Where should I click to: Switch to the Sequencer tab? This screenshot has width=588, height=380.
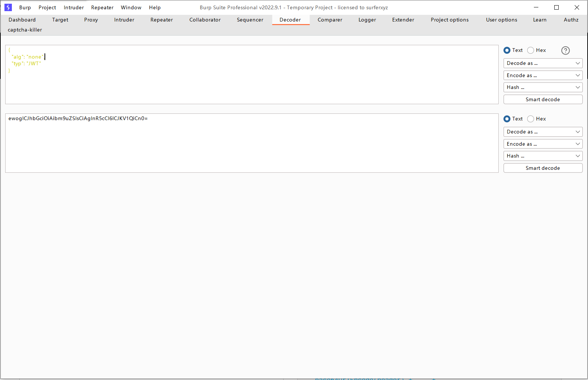tap(250, 20)
